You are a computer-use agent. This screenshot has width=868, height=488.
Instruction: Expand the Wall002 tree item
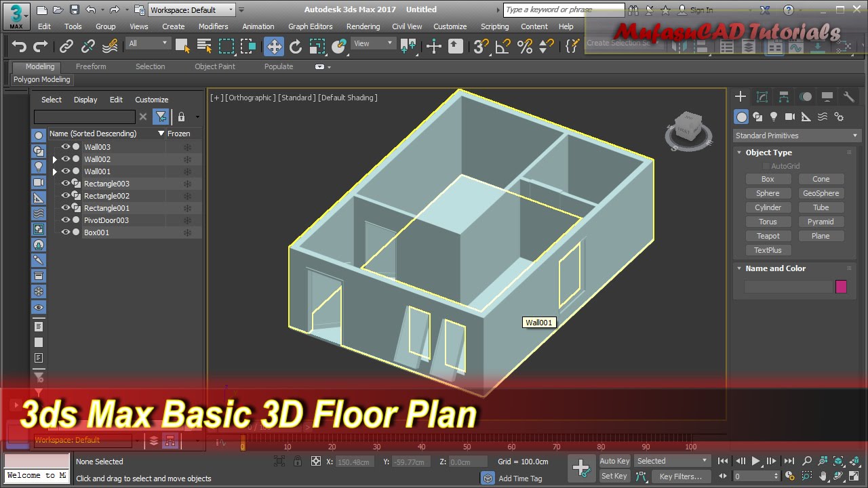(55, 159)
